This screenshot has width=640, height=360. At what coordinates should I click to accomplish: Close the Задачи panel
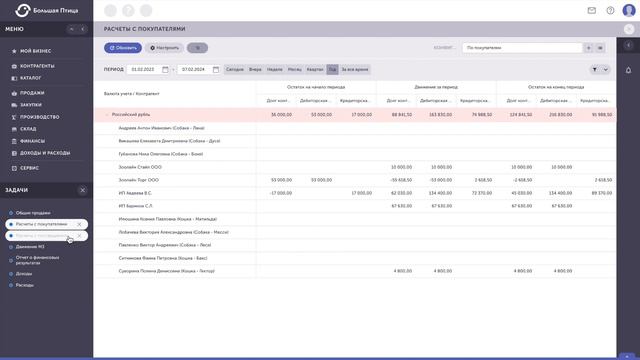(x=82, y=190)
